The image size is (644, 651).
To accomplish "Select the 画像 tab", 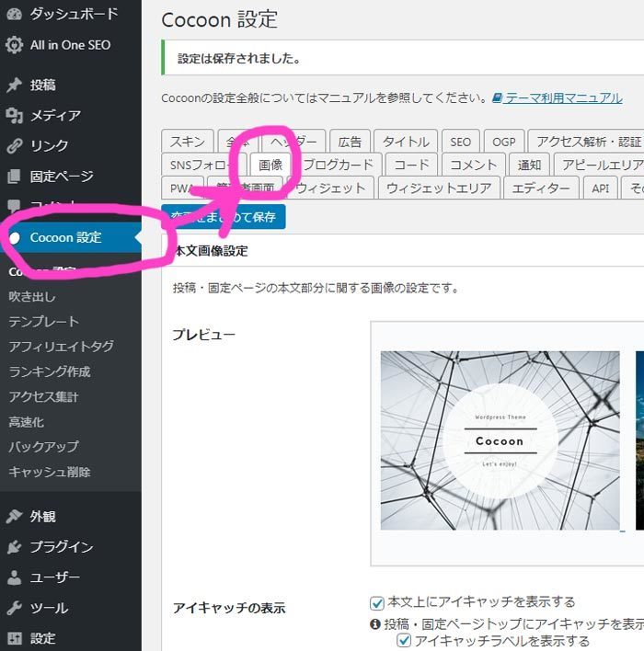I will pos(270,165).
